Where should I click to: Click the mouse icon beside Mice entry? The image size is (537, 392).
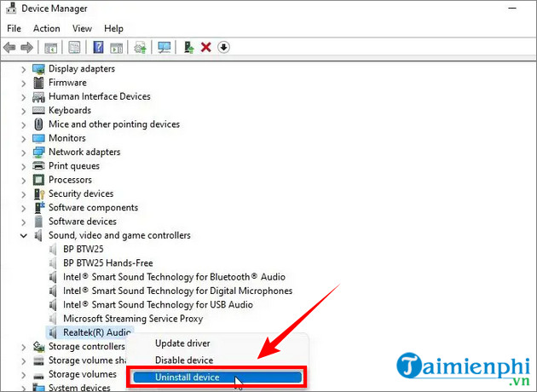click(38, 124)
